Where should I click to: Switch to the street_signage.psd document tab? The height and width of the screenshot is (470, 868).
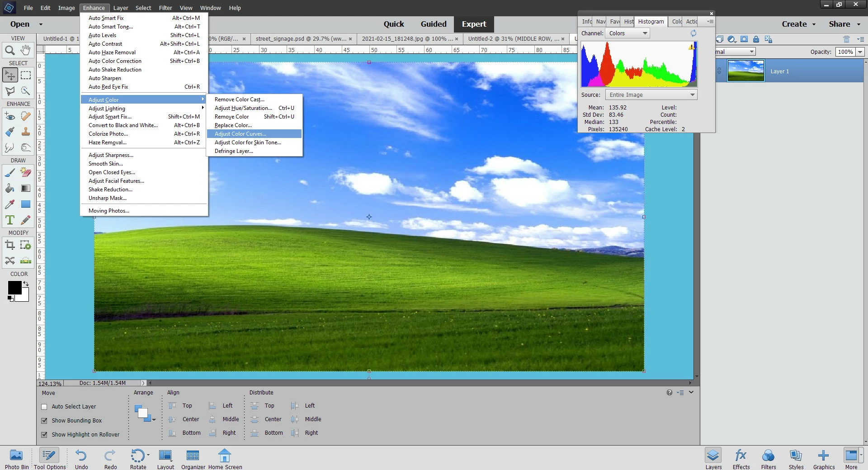click(x=302, y=39)
